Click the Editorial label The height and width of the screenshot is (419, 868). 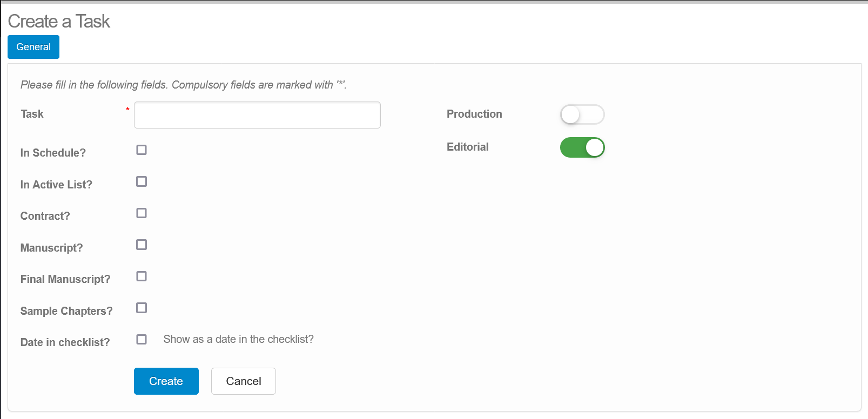[x=468, y=147]
